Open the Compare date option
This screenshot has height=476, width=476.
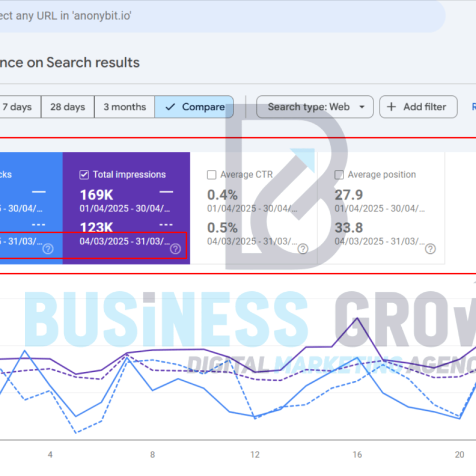click(194, 107)
